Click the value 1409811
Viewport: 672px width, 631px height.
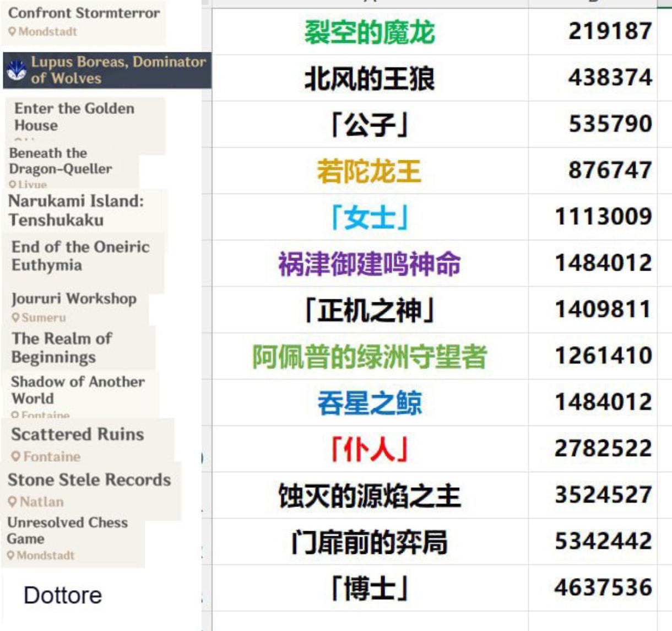point(603,309)
